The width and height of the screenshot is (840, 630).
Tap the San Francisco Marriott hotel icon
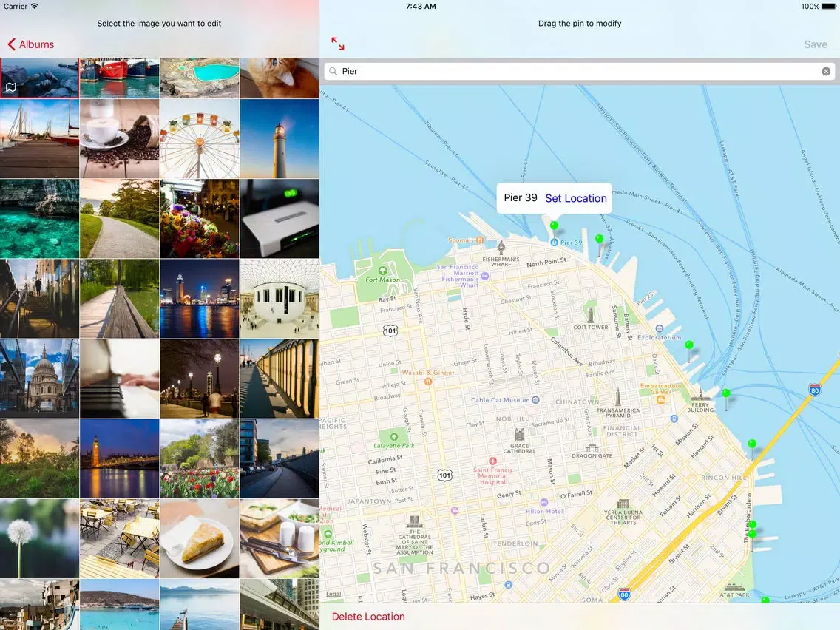(x=485, y=276)
